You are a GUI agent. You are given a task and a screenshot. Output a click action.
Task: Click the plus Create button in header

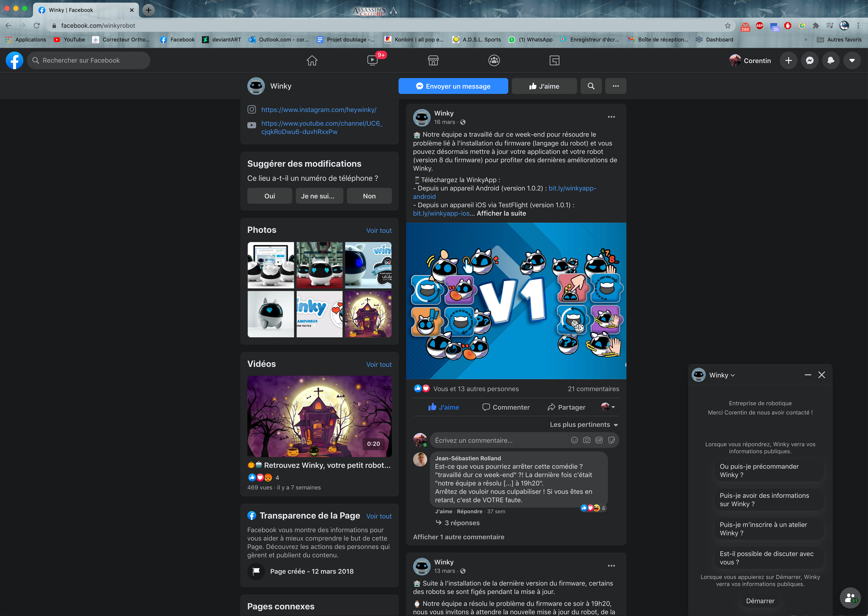[x=788, y=60]
